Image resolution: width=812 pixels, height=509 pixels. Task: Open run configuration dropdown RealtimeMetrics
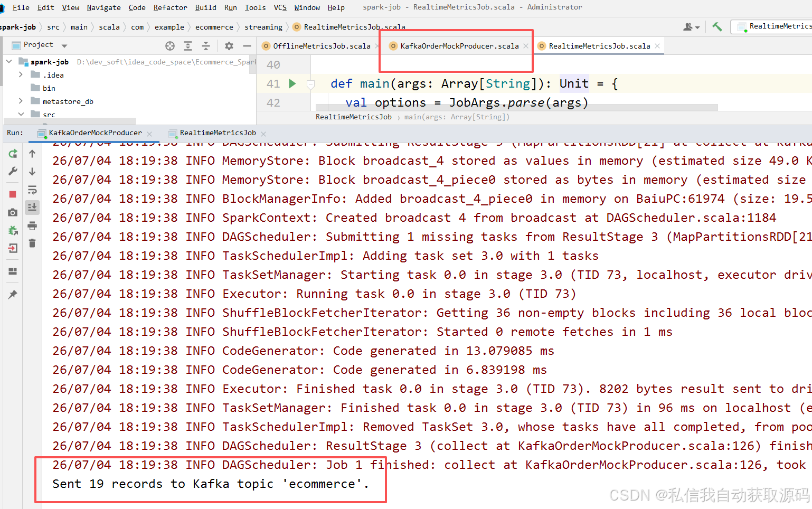pos(772,26)
